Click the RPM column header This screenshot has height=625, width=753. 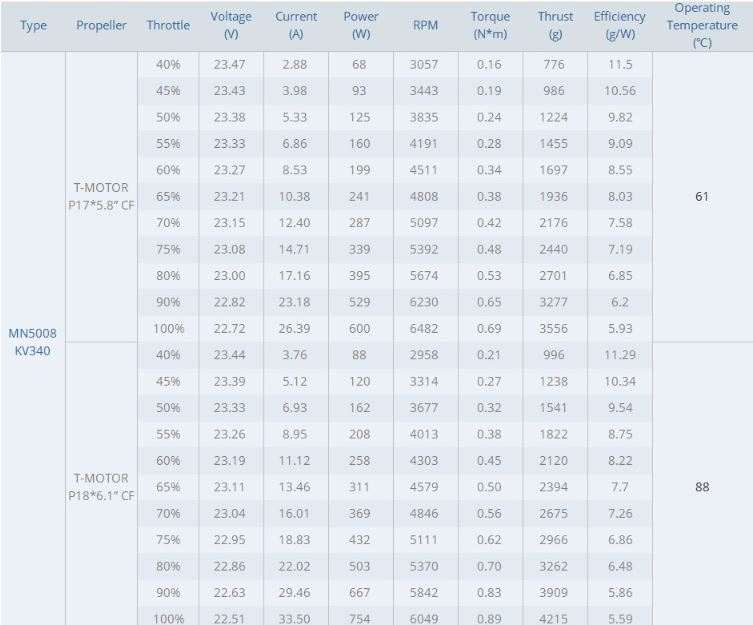pyautogui.click(x=425, y=25)
